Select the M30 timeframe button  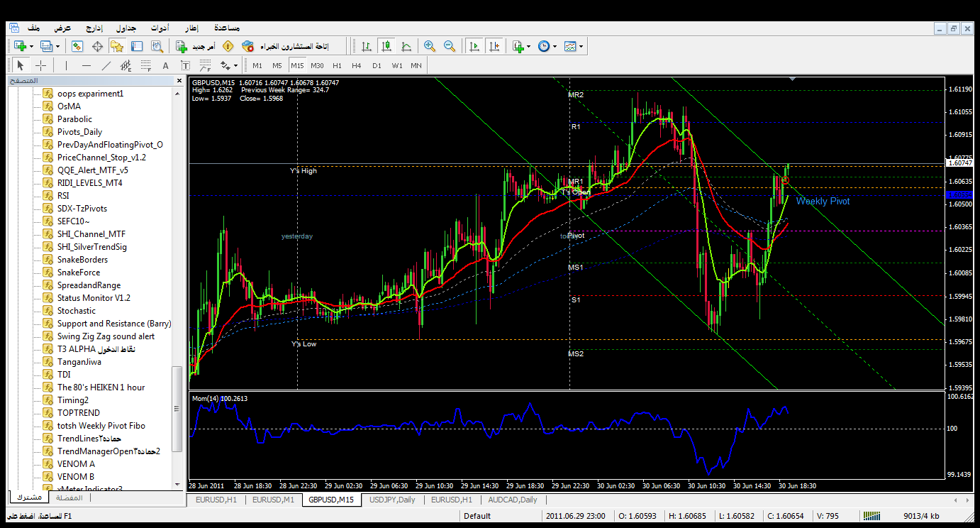(317, 65)
